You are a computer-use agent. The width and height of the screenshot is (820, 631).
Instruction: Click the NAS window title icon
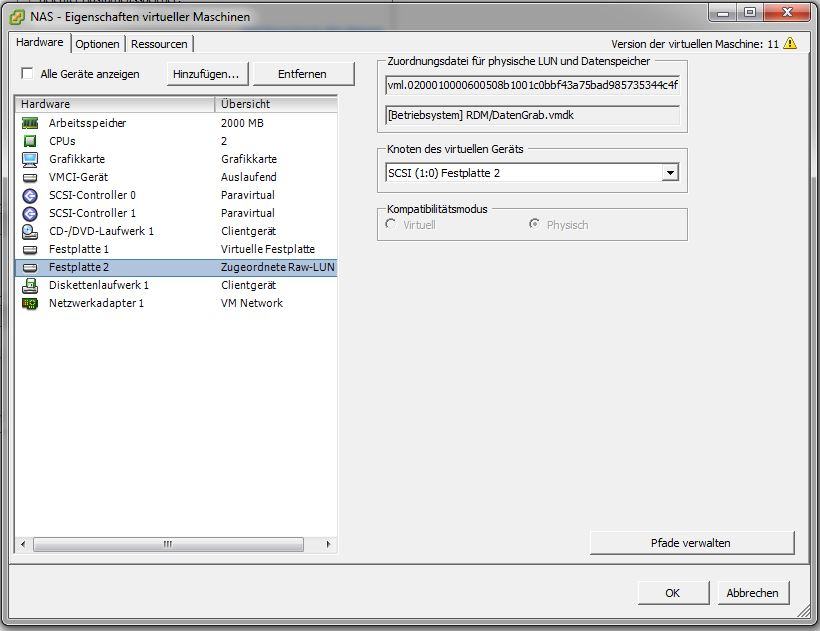[17, 17]
